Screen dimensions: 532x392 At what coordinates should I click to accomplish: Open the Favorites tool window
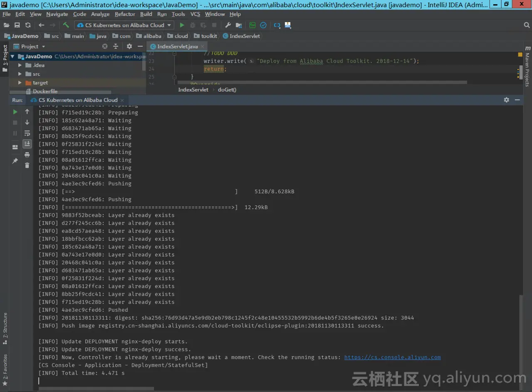5,370
